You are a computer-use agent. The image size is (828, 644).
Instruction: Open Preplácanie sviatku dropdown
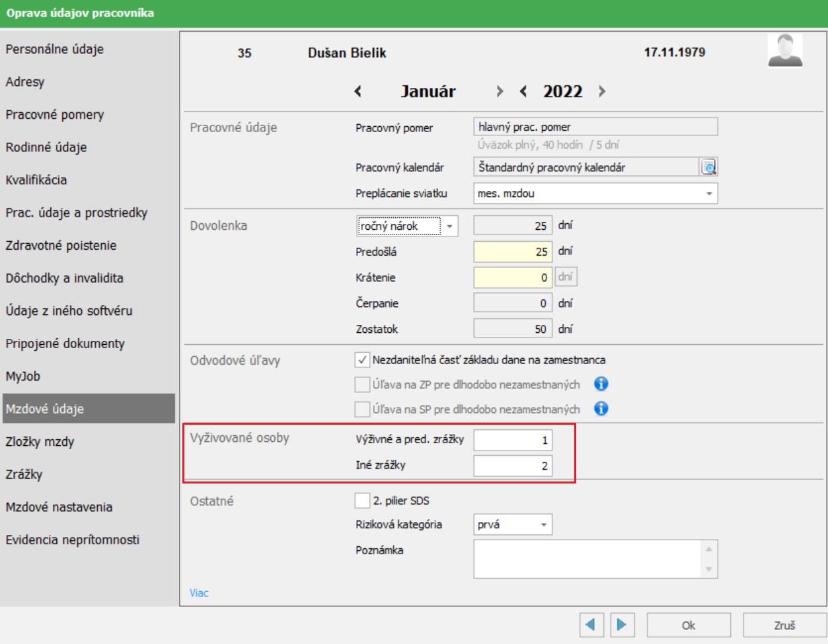[595, 194]
